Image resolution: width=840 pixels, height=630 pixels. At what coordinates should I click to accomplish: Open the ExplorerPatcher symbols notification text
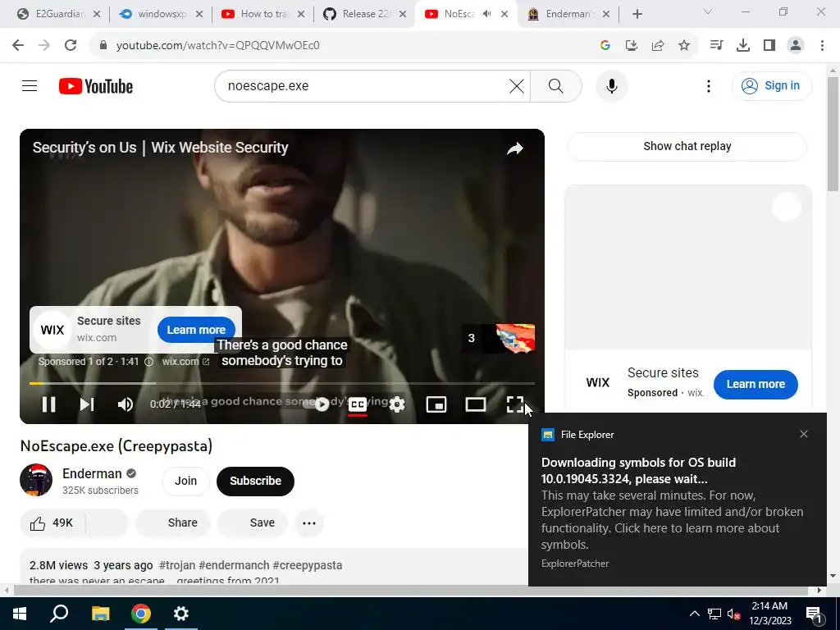tap(673, 504)
